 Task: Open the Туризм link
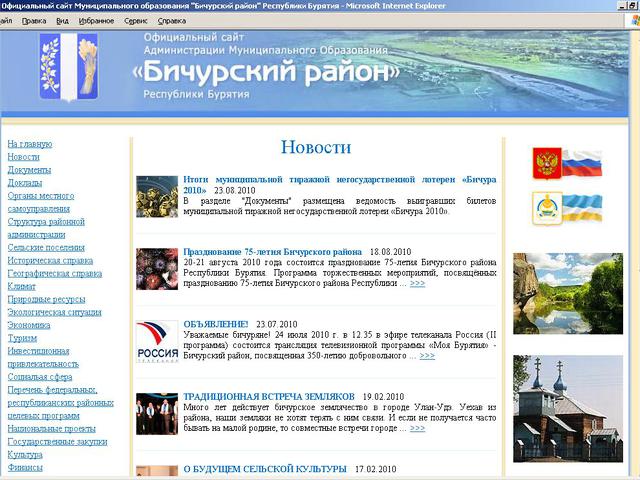point(22,338)
